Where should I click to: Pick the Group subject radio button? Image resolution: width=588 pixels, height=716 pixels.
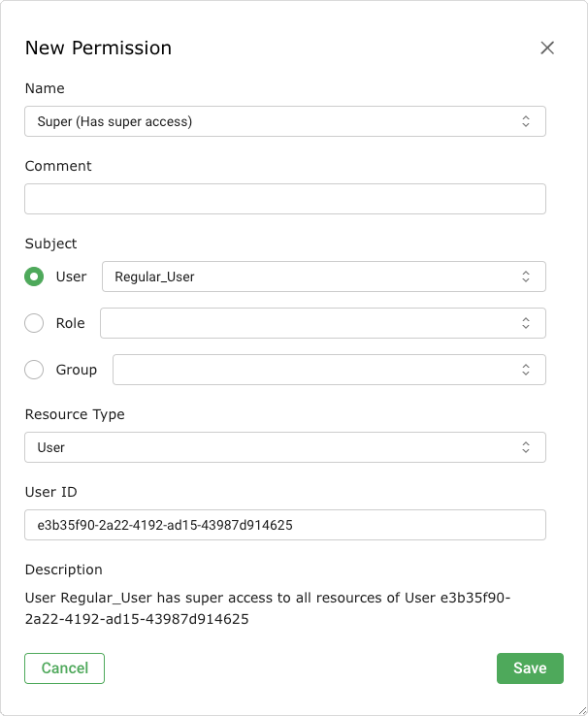[x=34, y=370]
